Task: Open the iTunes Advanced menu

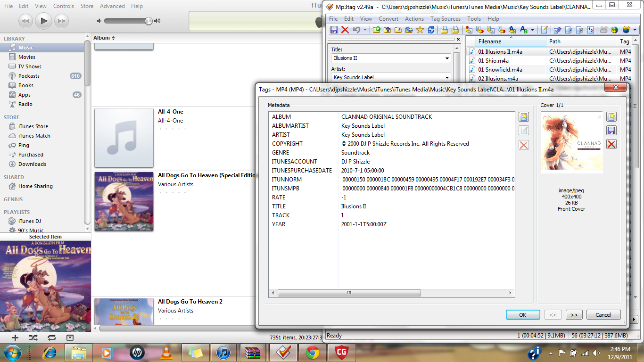Action: point(112,6)
